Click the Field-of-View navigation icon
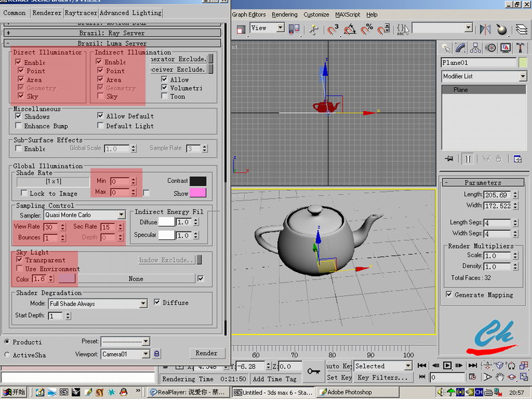The image size is (532, 399). coord(487,376)
